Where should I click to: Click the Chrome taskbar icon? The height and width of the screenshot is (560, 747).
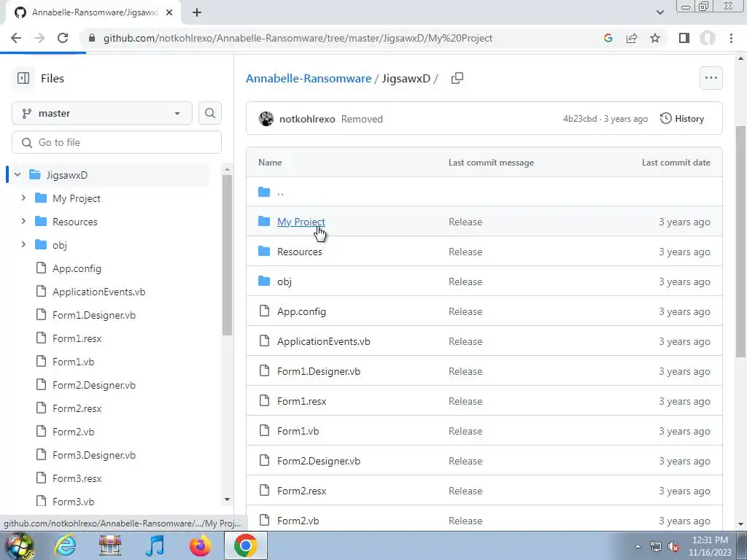click(245, 545)
